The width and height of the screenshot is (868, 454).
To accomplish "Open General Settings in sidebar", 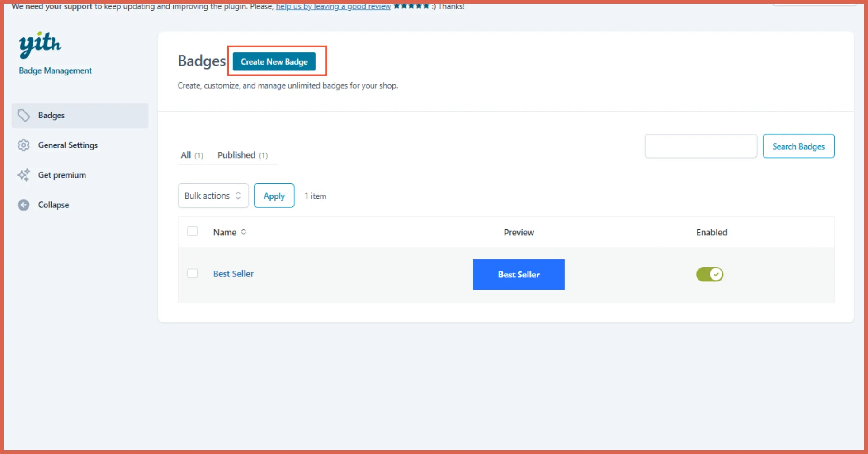I will click(68, 145).
